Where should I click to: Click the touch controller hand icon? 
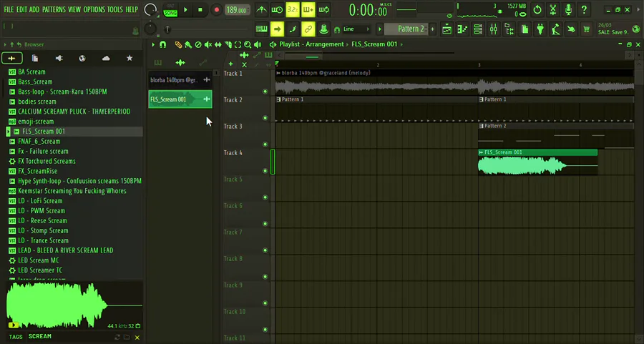point(571,29)
